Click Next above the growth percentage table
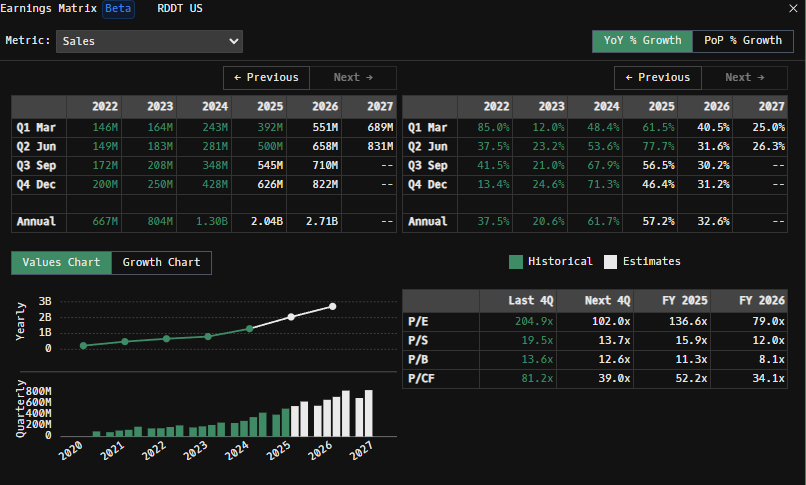Screen dimensions: 806x485 pyautogui.click(x=744, y=78)
